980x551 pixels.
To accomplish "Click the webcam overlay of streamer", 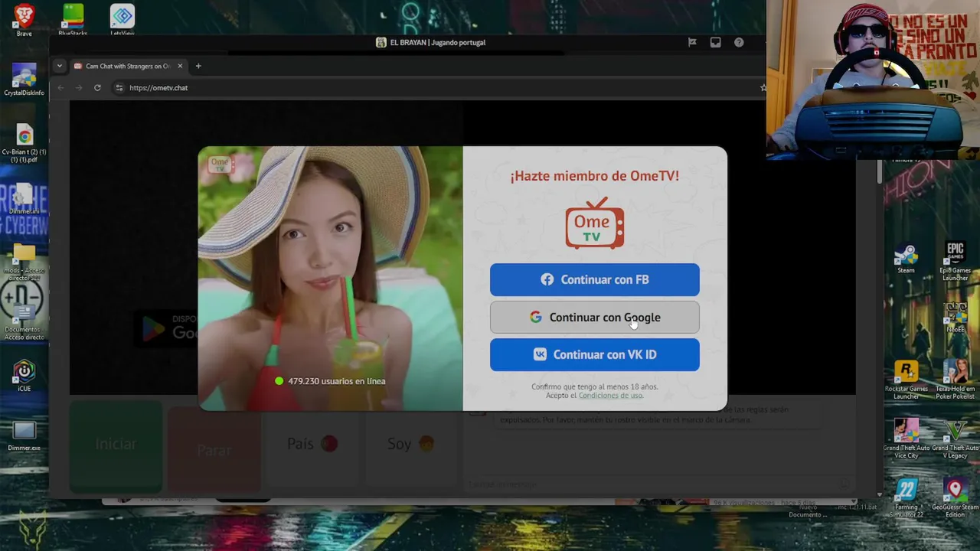I will (873, 79).
